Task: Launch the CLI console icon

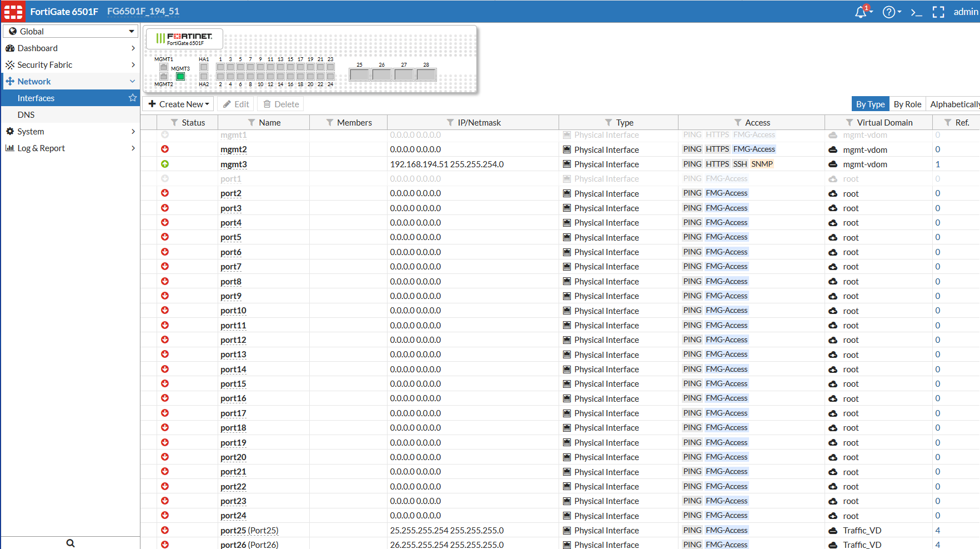Action: 916,12
